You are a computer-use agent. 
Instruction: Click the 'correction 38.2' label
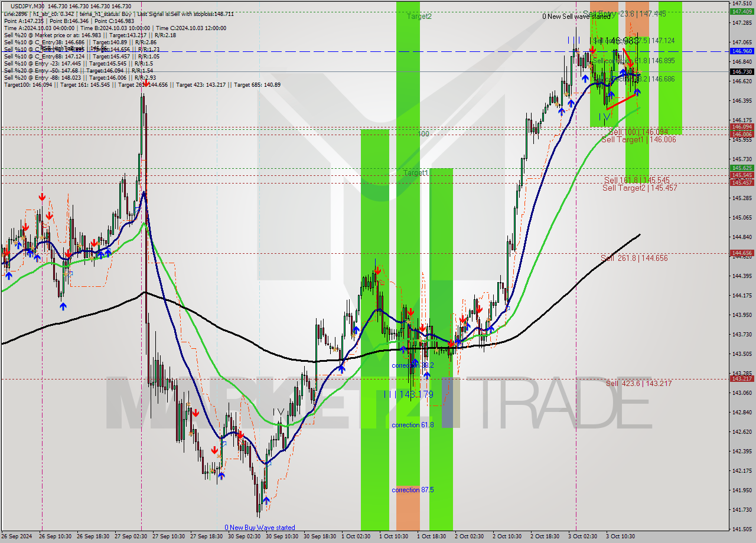tap(412, 365)
